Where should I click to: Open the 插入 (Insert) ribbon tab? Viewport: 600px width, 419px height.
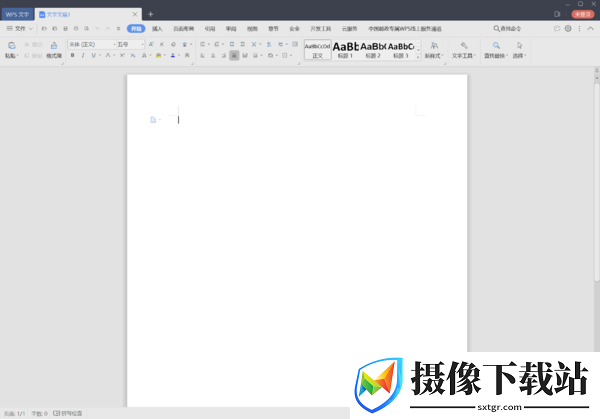tap(157, 29)
